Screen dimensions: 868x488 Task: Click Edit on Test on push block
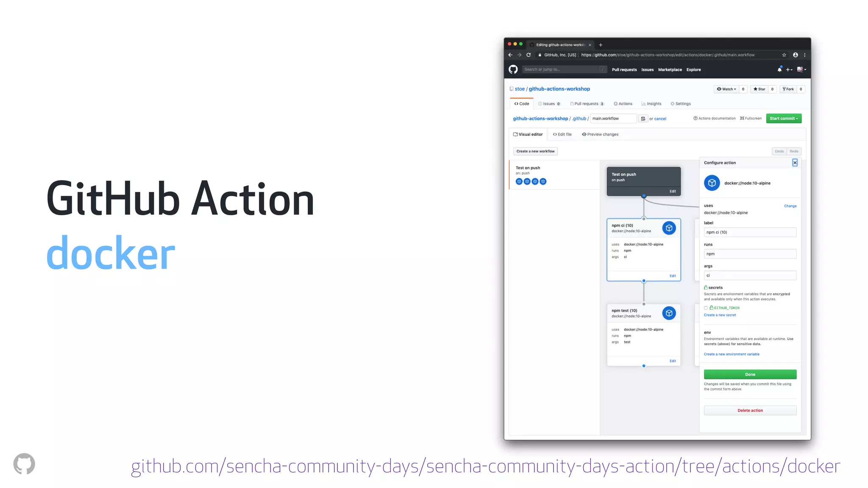[673, 191]
